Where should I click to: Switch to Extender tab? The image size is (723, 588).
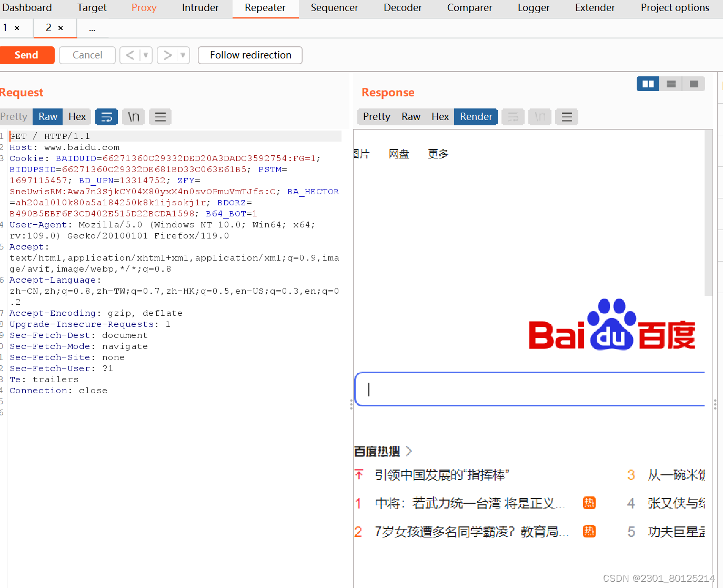pyautogui.click(x=595, y=8)
